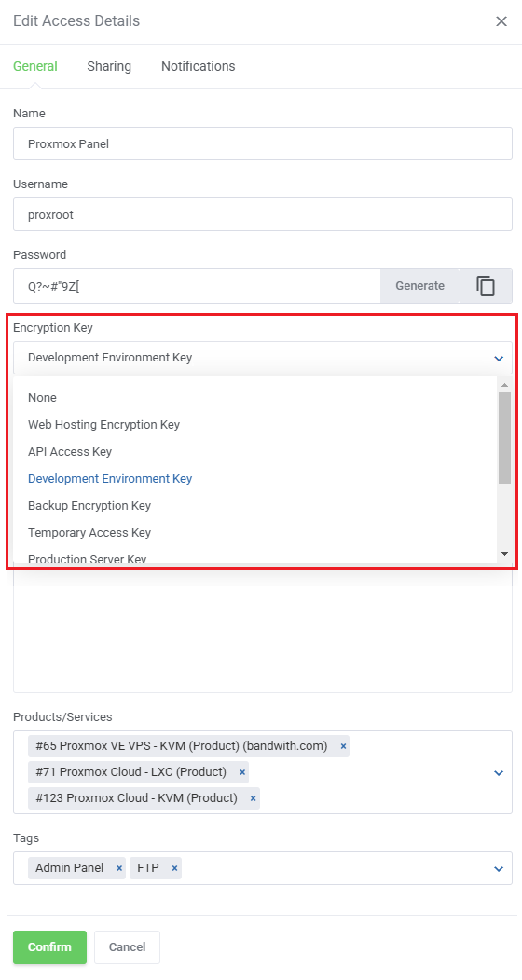Viewport: 522px width, 980px height.
Task: Click the Tags field label
Action: point(25,837)
